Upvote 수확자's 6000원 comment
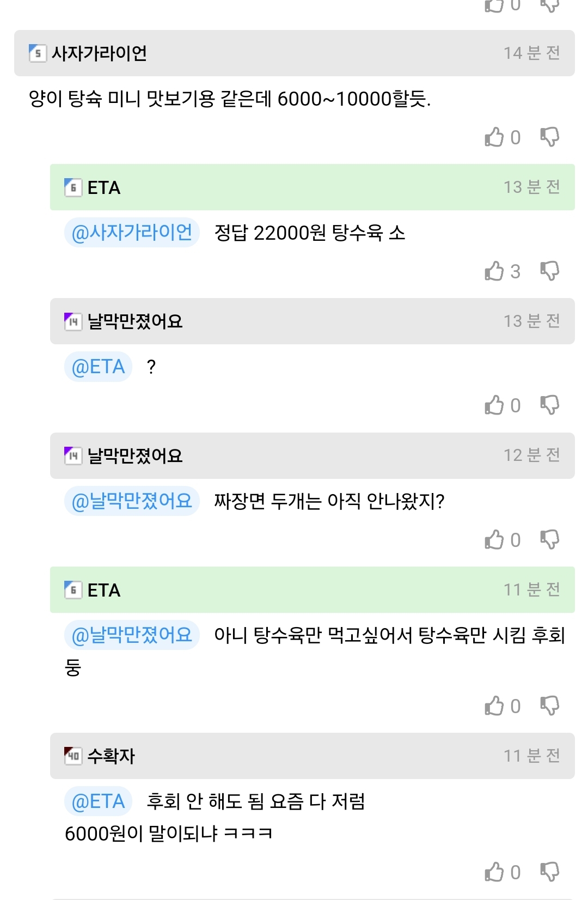The height and width of the screenshot is (900, 588). pyautogui.click(x=494, y=872)
